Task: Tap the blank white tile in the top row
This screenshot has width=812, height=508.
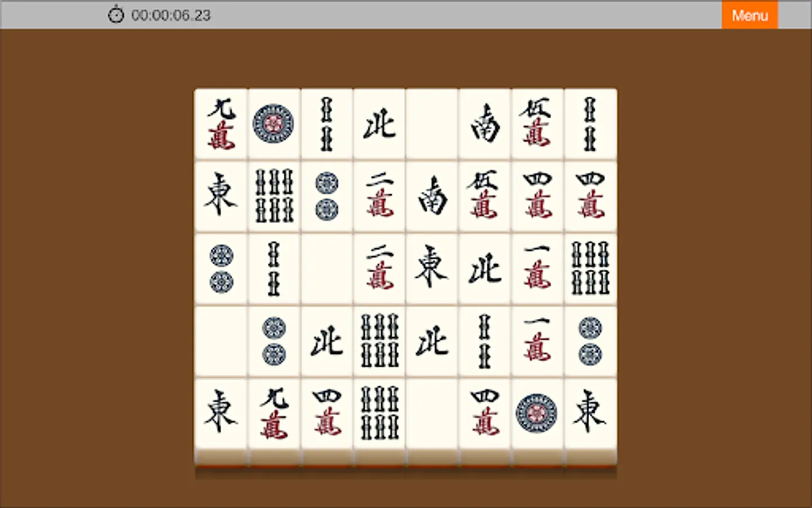Action: pyautogui.click(x=432, y=124)
